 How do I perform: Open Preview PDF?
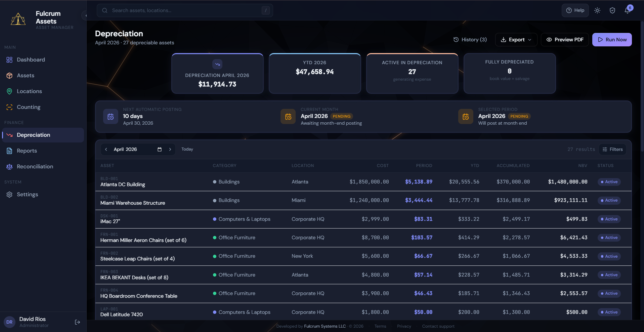click(x=564, y=39)
